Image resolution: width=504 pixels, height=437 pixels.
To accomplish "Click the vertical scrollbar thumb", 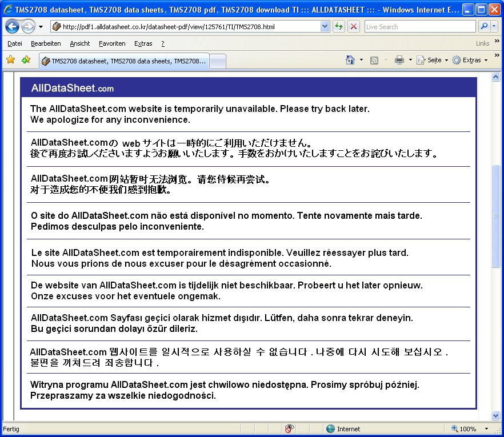I will [x=495, y=216].
